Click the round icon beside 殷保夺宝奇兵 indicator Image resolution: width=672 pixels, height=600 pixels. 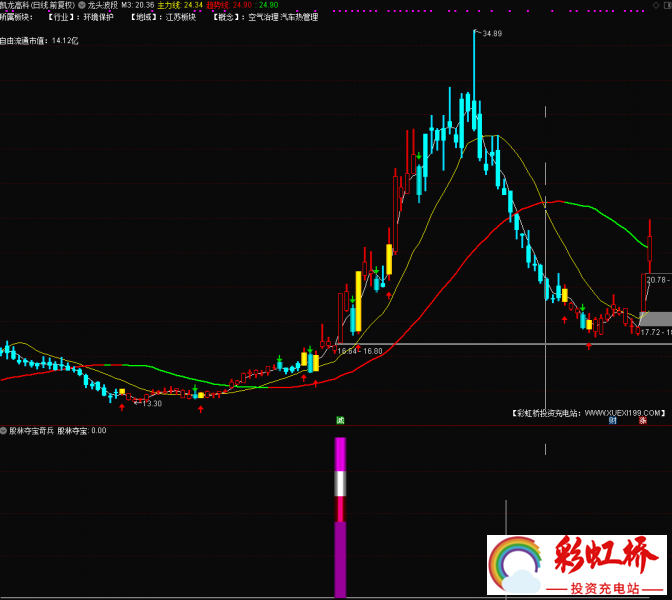4,430
